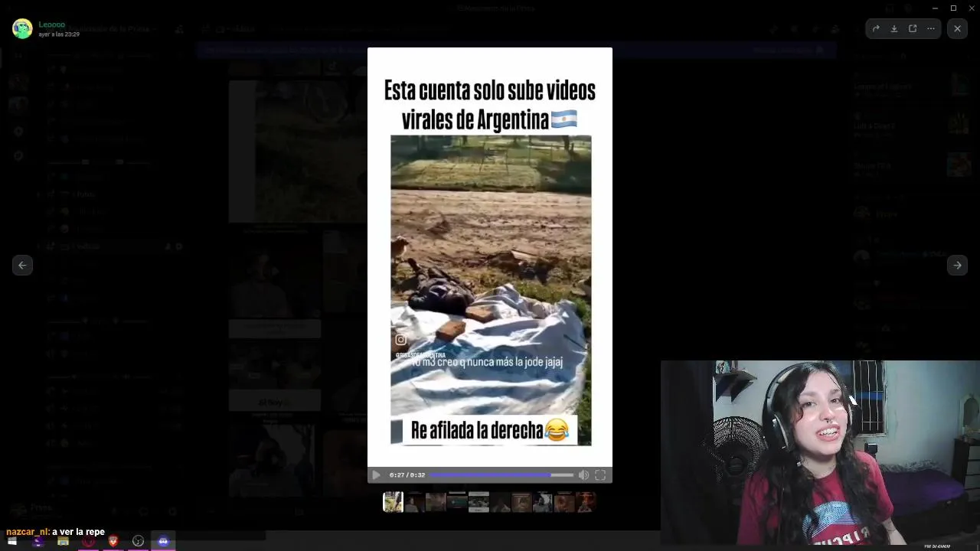Click the 0:27 / 0:32 time display
Image resolution: width=980 pixels, height=551 pixels.
(407, 475)
